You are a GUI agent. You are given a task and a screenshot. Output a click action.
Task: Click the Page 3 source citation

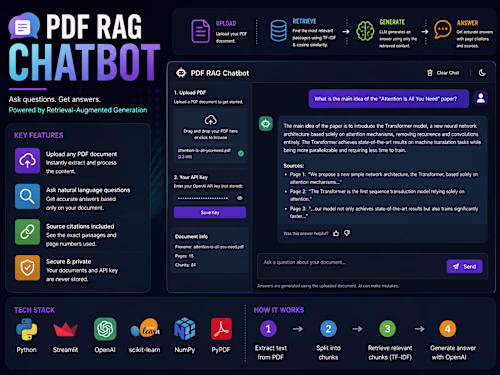pos(383,212)
